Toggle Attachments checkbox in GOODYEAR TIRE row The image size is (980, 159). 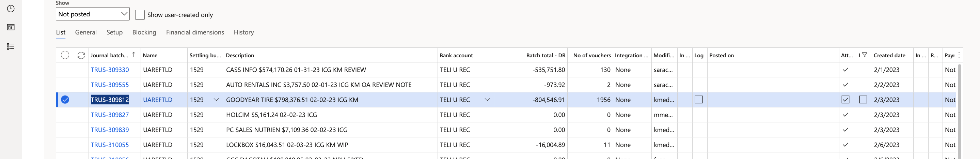[845, 100]
